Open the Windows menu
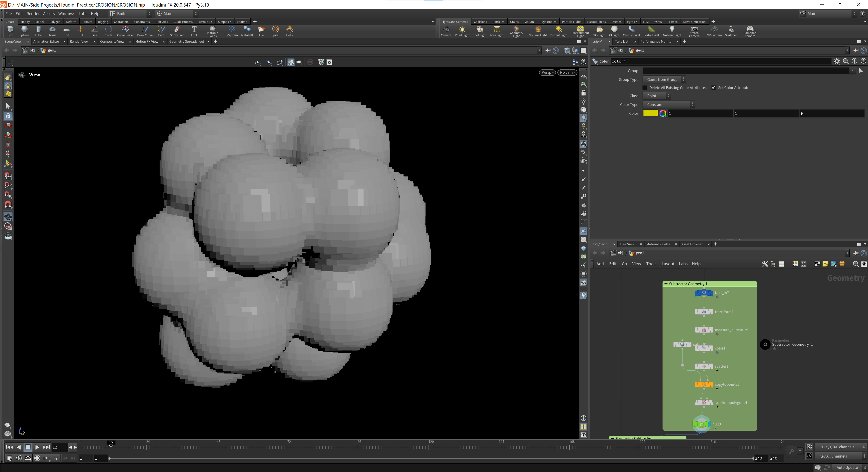The width and height of the screenshot is (868, 472). [x=66, y=14]
